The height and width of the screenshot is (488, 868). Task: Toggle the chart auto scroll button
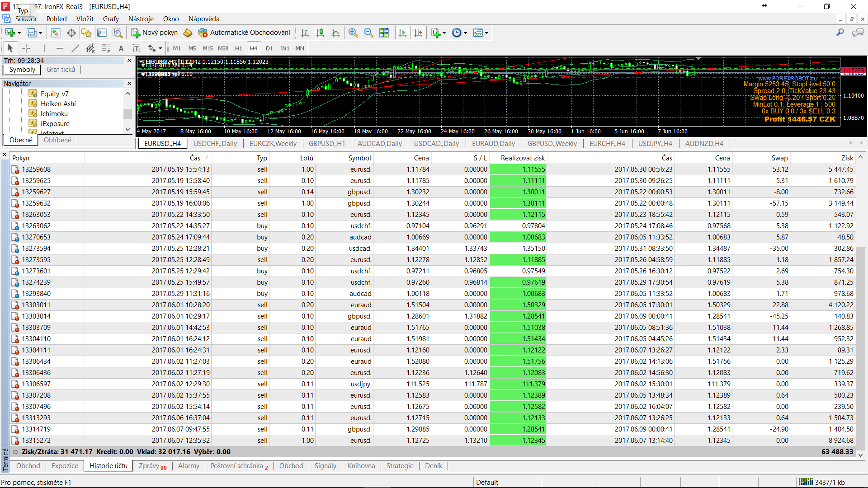pos(402,33)
